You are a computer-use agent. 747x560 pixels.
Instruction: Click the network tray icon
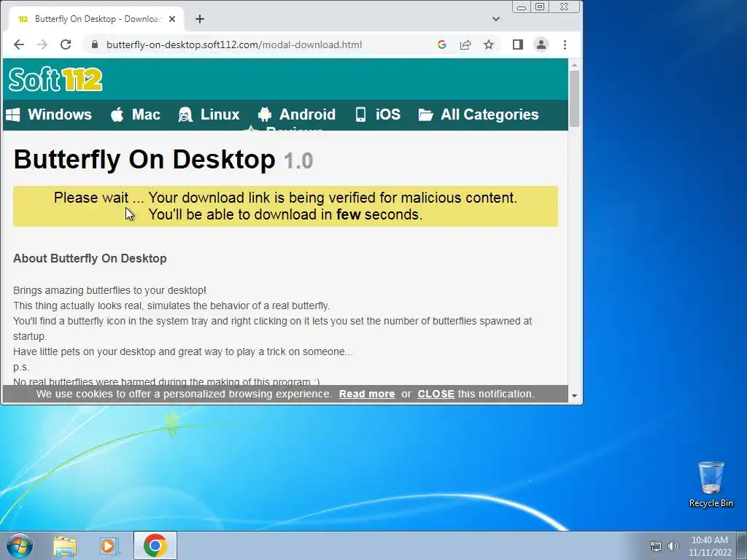pyautogui.click(x=656, y=546)
